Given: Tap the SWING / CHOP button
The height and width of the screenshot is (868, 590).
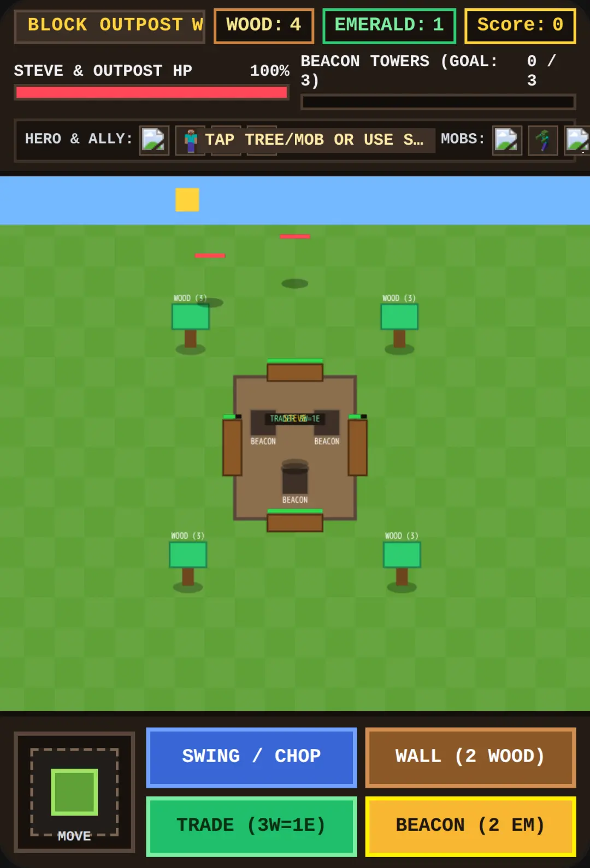Looking at the screenshot, I should pos(251,757).
